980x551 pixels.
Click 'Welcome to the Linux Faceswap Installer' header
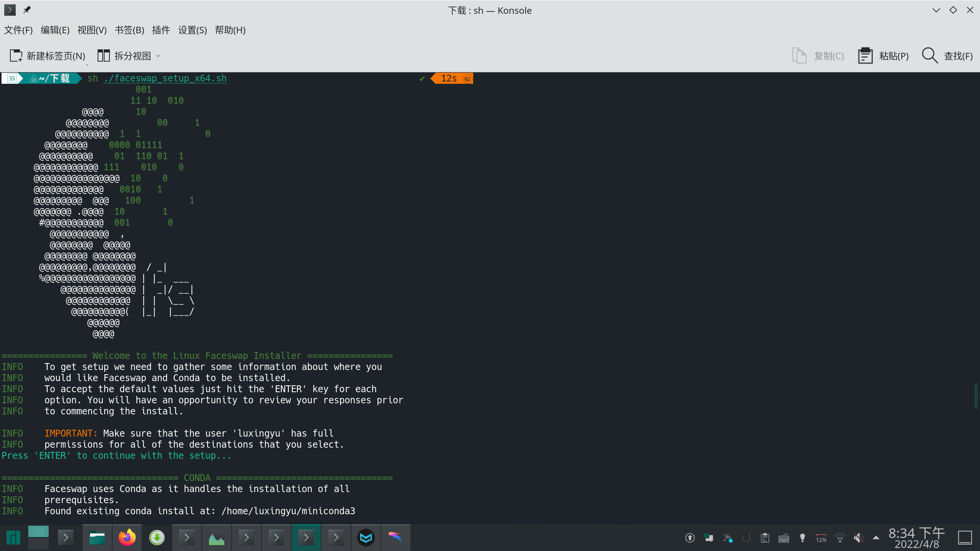coord(197,355)
